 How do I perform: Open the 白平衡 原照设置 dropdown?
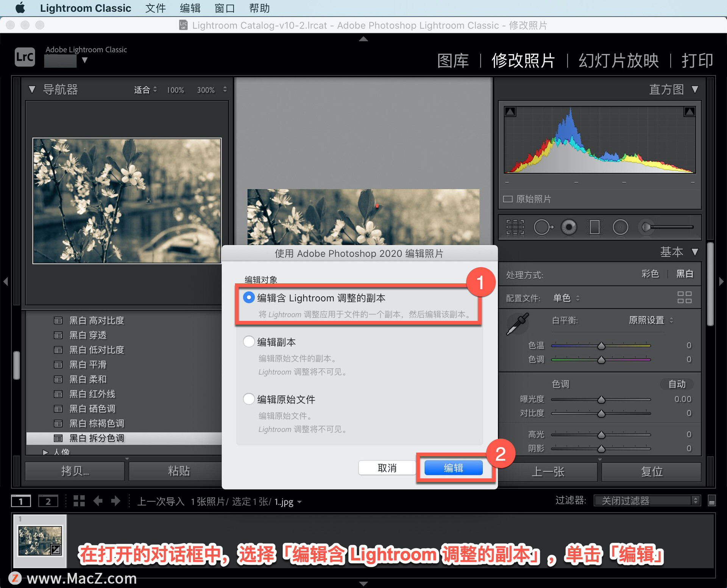pyautogui.click(x=651, y=320)
